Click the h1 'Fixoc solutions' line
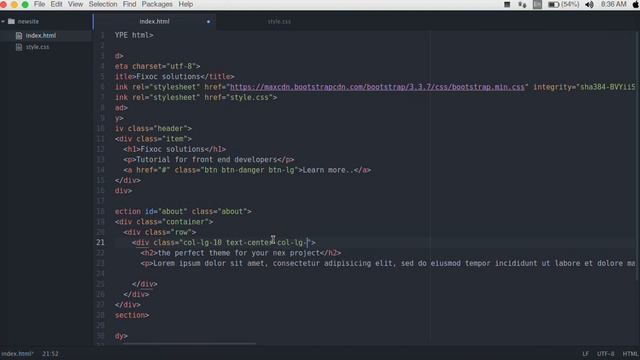 [174, 149]
